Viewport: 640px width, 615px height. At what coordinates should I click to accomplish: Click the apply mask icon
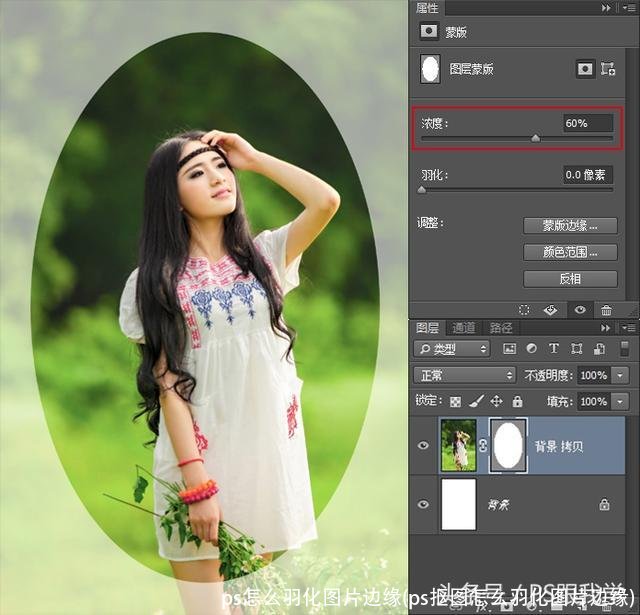551,310
